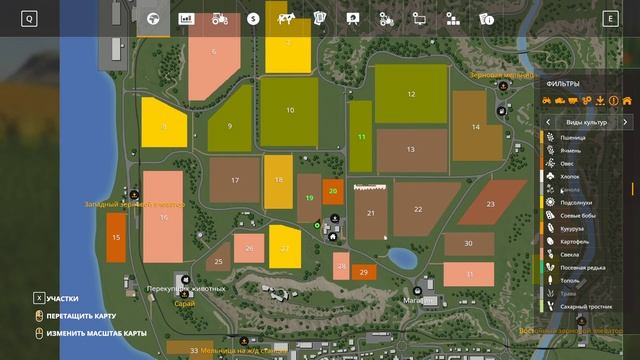Viewport: 640px width, 360px height.
Task: Toggle Ячмень crop filter
Action: pyautogui.click(x=582, y=151)
